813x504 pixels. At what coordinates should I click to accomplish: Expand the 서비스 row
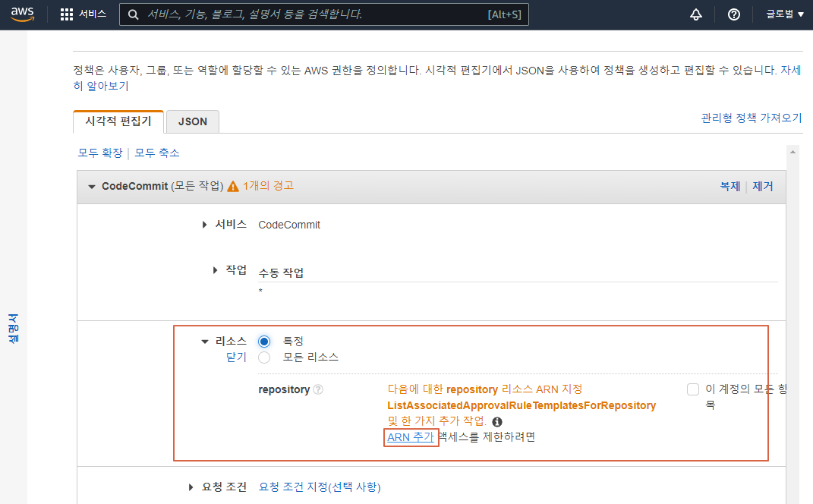[204, 225]
